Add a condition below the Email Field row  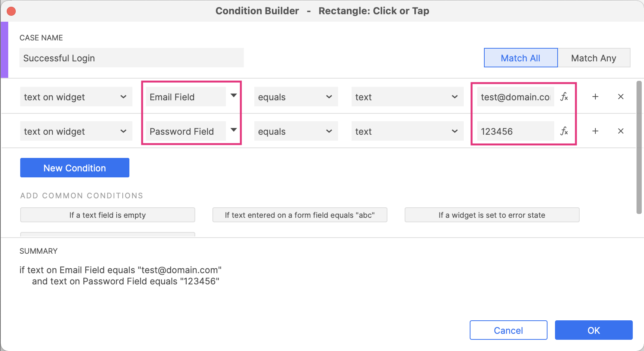pyautogui.click(x=595, y=97)
